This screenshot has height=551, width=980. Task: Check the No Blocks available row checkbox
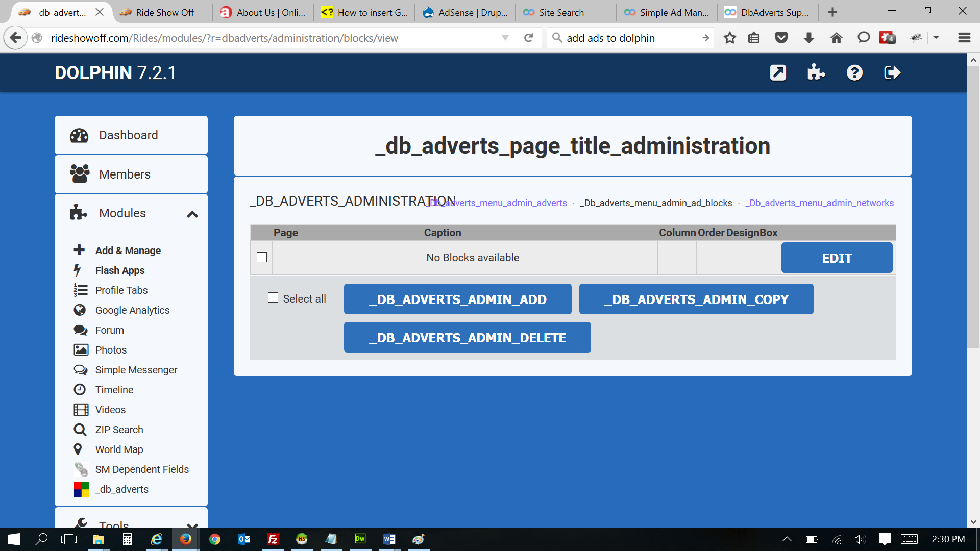click(x=262, y=258)
